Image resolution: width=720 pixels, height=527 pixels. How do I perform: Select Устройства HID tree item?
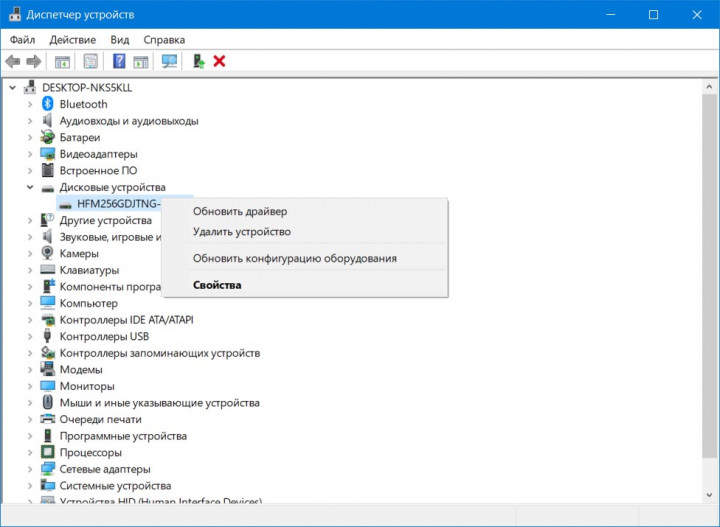(x=161, y=500)
